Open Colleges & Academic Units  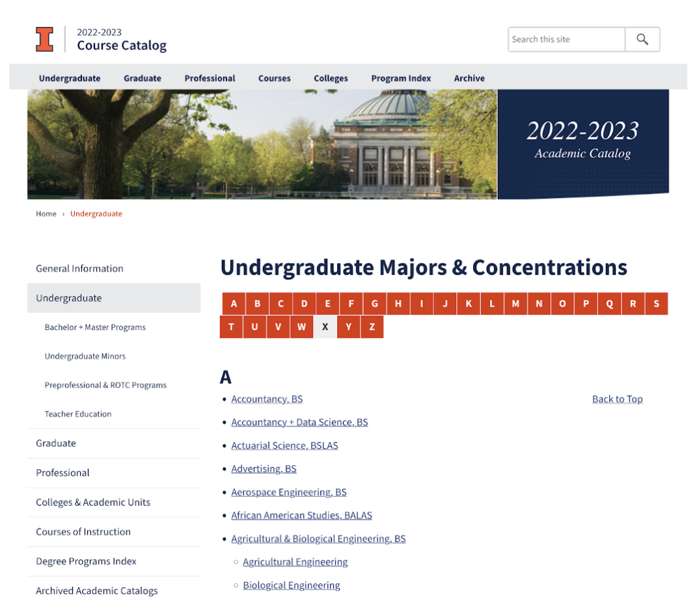[92, 502]
